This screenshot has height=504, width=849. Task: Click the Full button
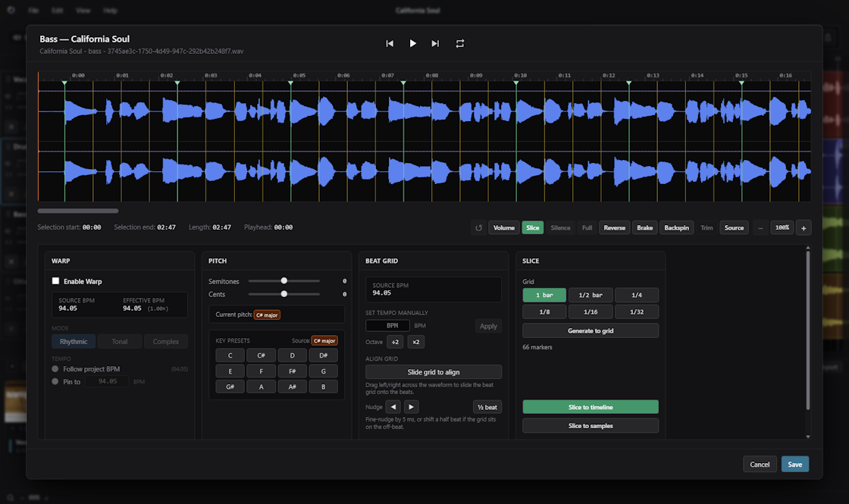[587, 228]
